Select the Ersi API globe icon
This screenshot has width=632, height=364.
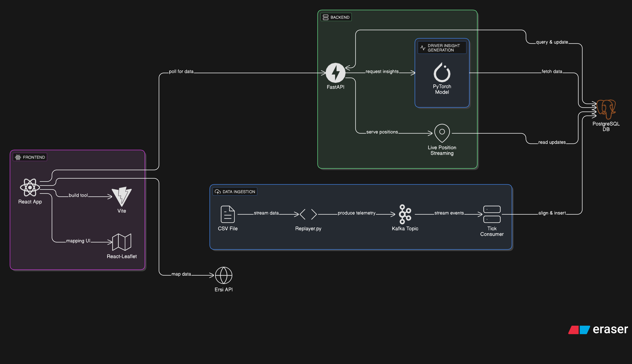[224, 275]
